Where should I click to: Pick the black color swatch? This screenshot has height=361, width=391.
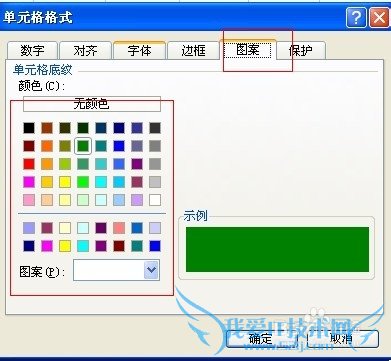click(x=29, y=128)
